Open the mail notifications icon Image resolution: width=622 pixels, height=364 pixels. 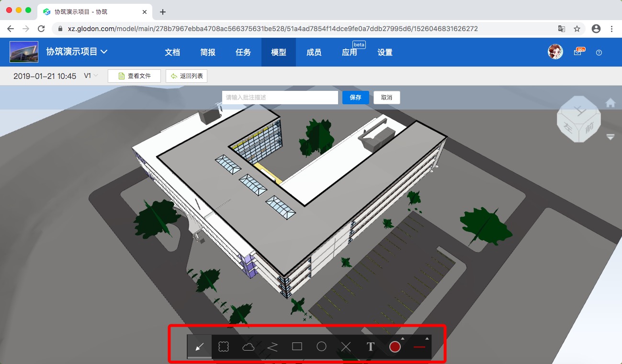tap(578, 52)
